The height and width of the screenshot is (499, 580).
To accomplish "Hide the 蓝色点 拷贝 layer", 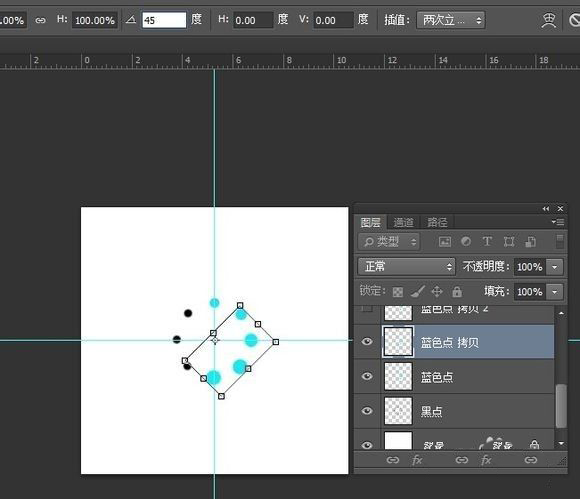I will (x=367, y=341).
